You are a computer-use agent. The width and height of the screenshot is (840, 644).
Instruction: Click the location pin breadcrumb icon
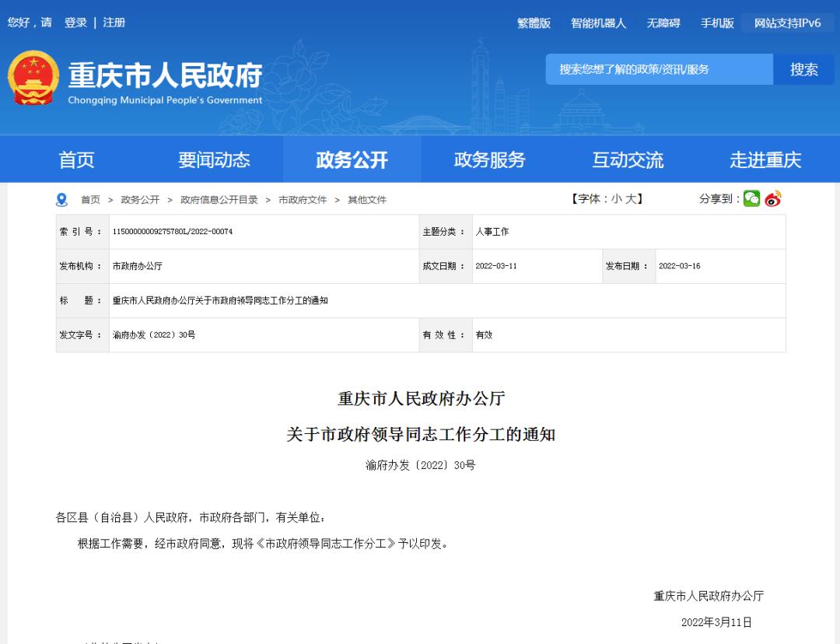point(62,200)
